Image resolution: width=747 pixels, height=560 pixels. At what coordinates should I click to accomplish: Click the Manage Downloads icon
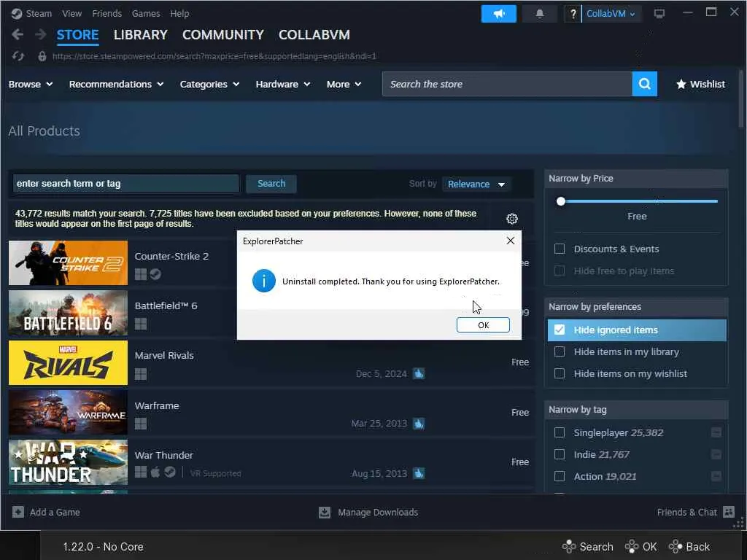tap(325, 513)
